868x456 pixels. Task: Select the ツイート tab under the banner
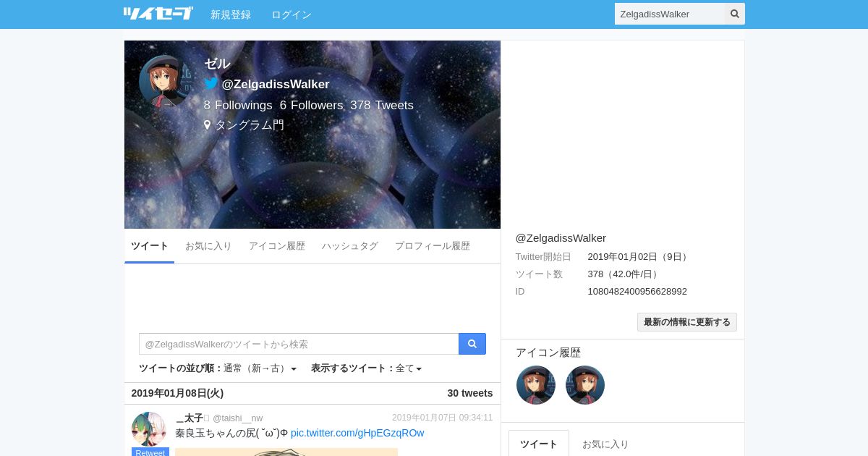click(x=150, y=246)
